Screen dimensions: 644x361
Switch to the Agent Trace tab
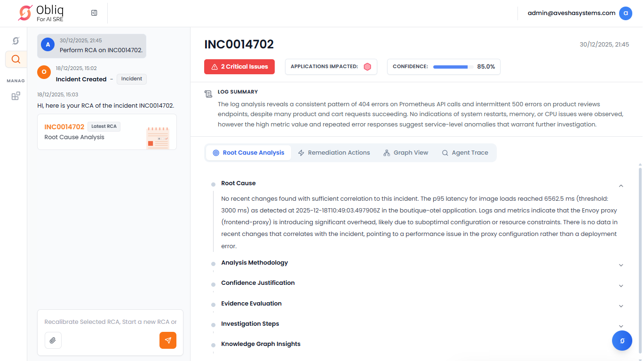[x=465, y=153]
